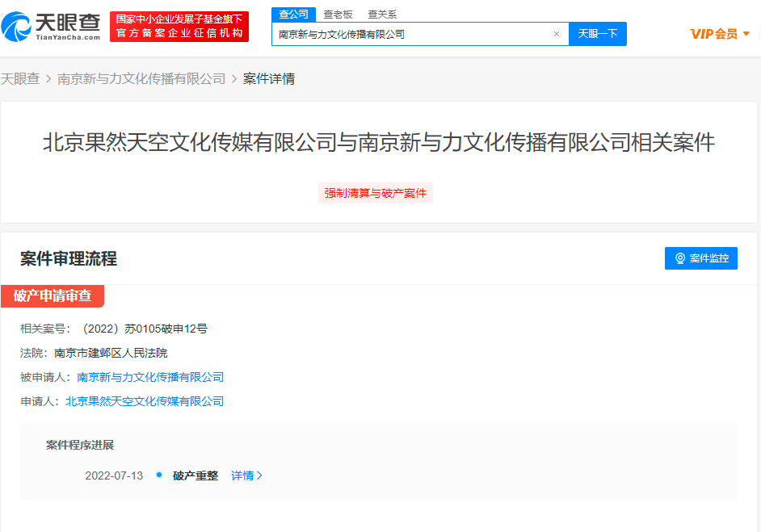Switch to the 查老板 tab
The image size is (761, 532).
point(338,15)
